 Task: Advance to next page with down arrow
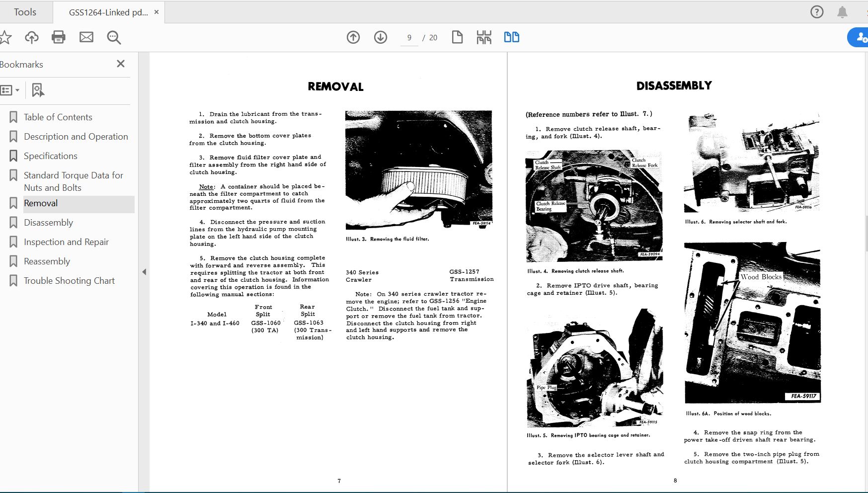[x=381, y=37]
